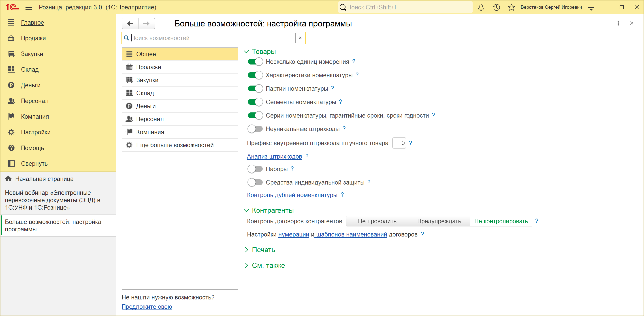Open help for Серии номенклатуры option

[433, 115]
